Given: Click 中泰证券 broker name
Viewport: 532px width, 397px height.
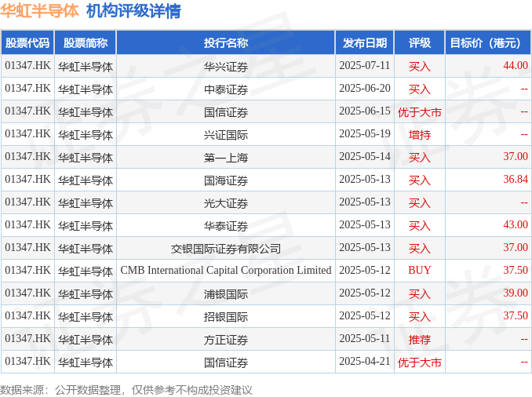Looking at the screenshot, I should pos(226,89).
